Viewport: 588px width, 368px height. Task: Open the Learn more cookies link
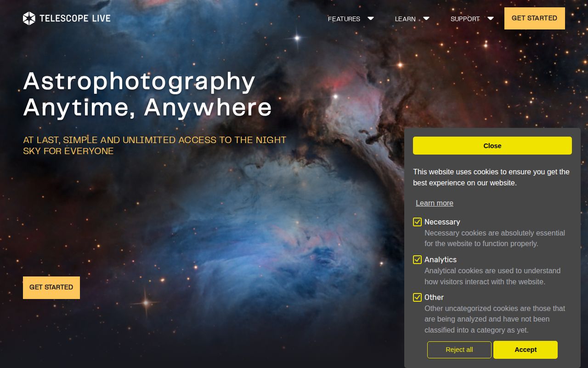pos(434,203)
